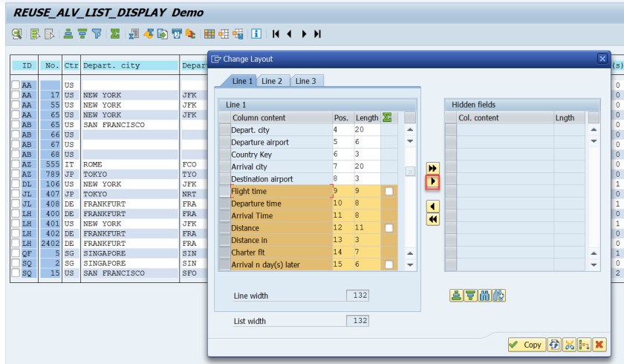This screenshot has width=624, height=364.
Task: Click the Change Layout grid icon
Action: pos(209,34)
